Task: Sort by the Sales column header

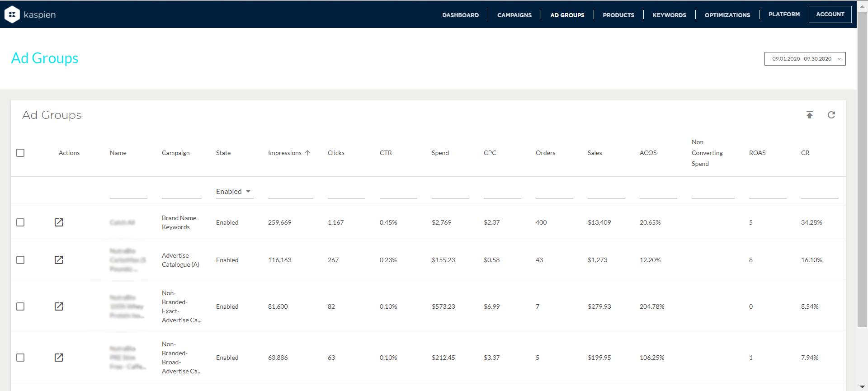Action: [x=594, y=153]
